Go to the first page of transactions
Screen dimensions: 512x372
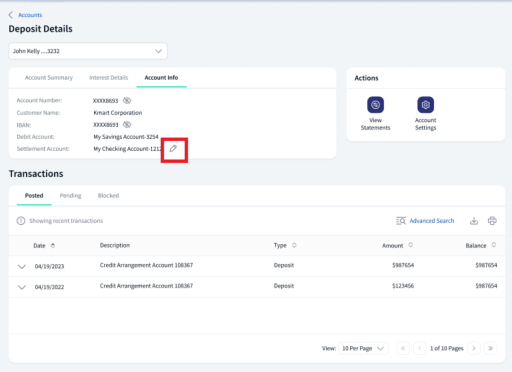tap(403, 348)
